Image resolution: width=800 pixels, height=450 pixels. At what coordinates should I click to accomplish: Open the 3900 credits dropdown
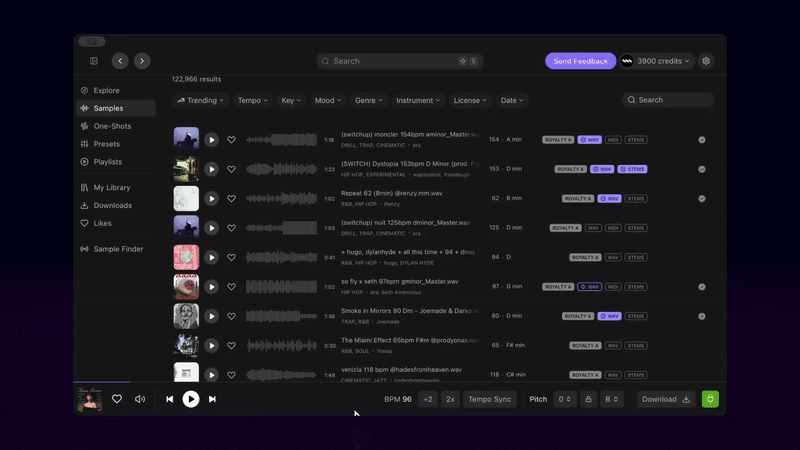(x=657, y=61)
